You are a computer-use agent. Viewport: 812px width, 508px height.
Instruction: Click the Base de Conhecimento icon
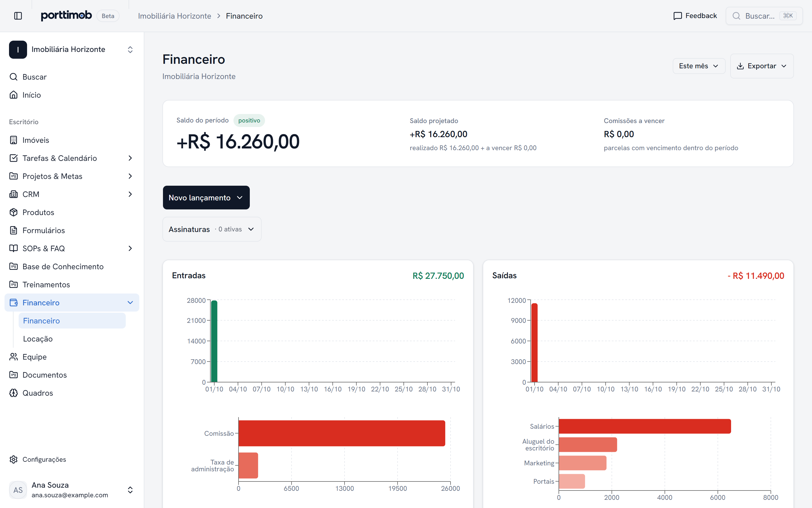(x=14, y=266)
